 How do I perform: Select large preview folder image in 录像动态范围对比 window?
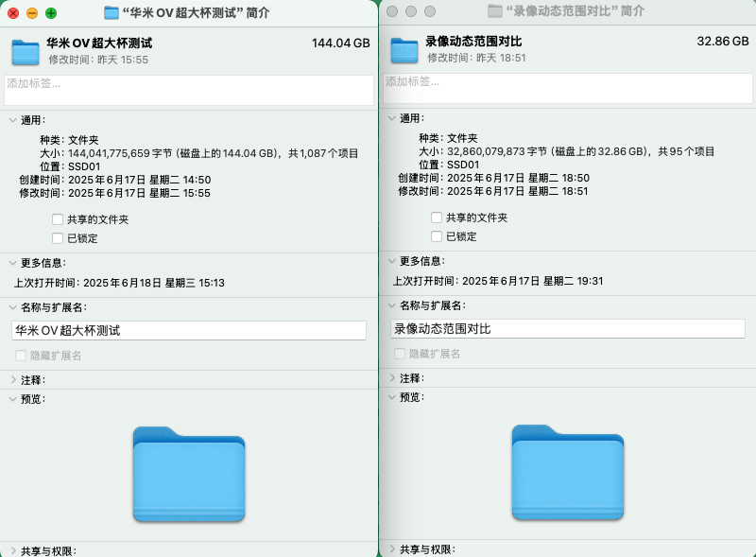(568, 472)
